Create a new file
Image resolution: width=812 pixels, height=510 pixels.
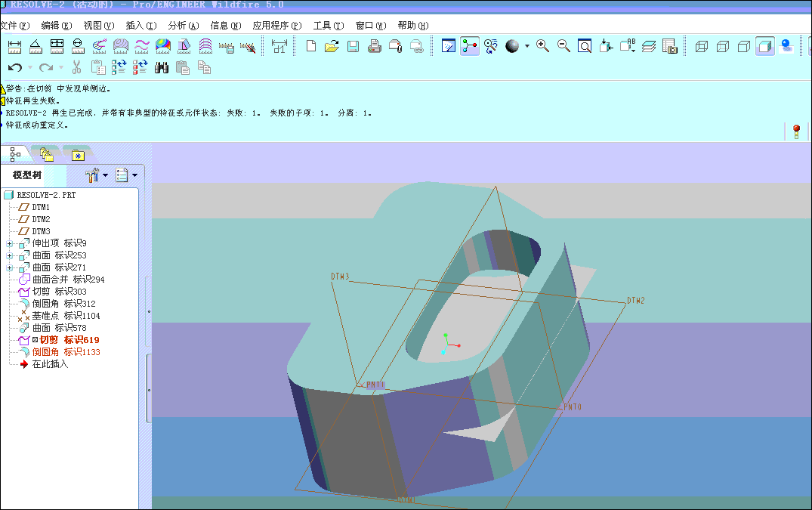click(x=311, y=47)
